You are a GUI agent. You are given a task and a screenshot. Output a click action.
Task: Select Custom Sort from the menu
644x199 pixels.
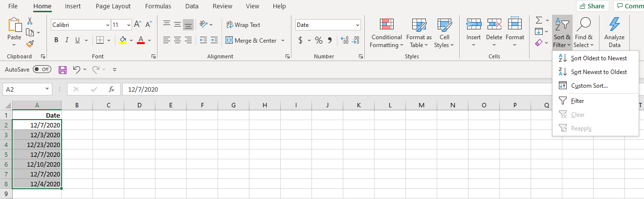click(x=589, y=86)
